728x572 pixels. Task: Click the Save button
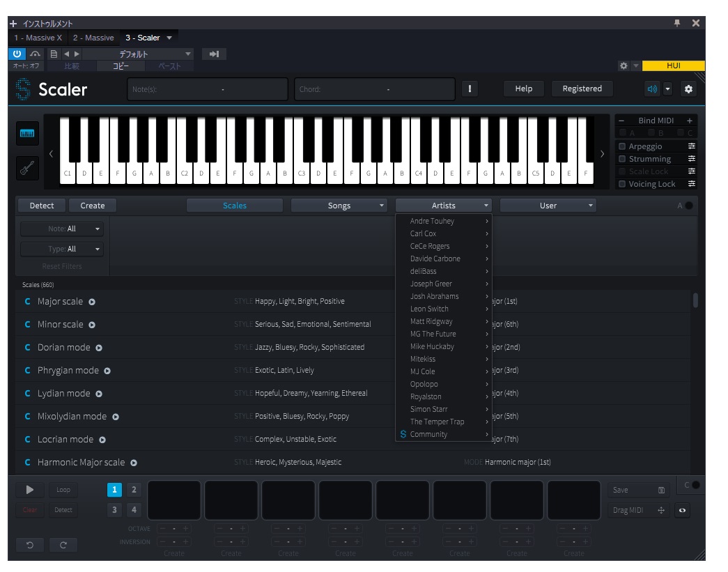(639, 490)
